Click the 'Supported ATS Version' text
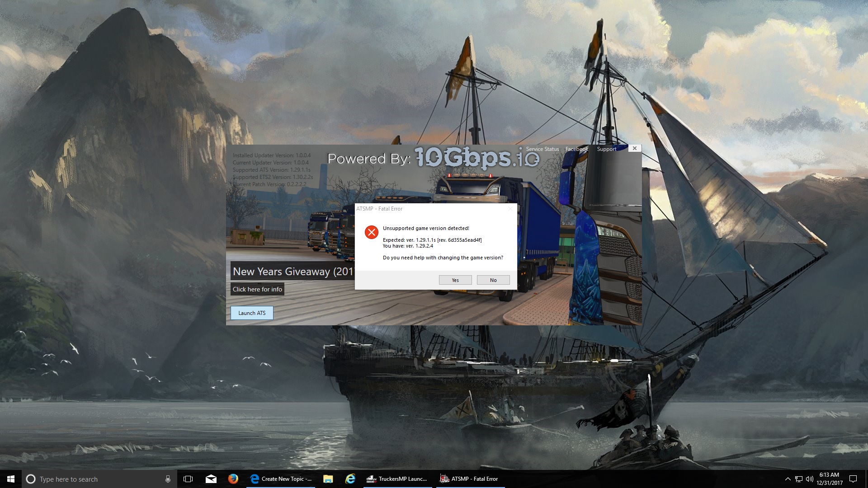Image resolution: width=868 pixels, height=488 pixels. coord(272,170)
